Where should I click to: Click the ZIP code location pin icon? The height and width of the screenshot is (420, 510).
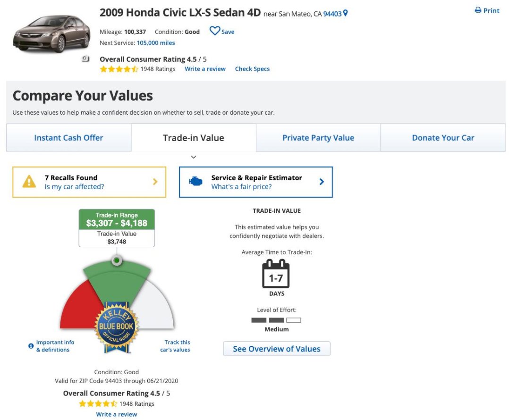[346, 14]
